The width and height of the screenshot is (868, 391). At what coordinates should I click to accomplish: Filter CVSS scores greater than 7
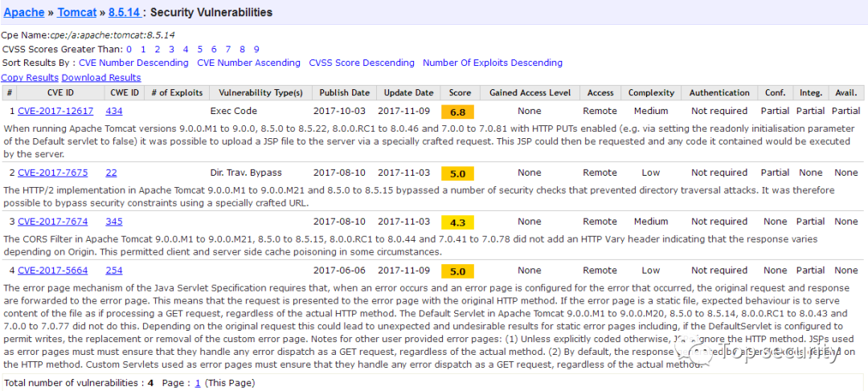pos(228,49)
